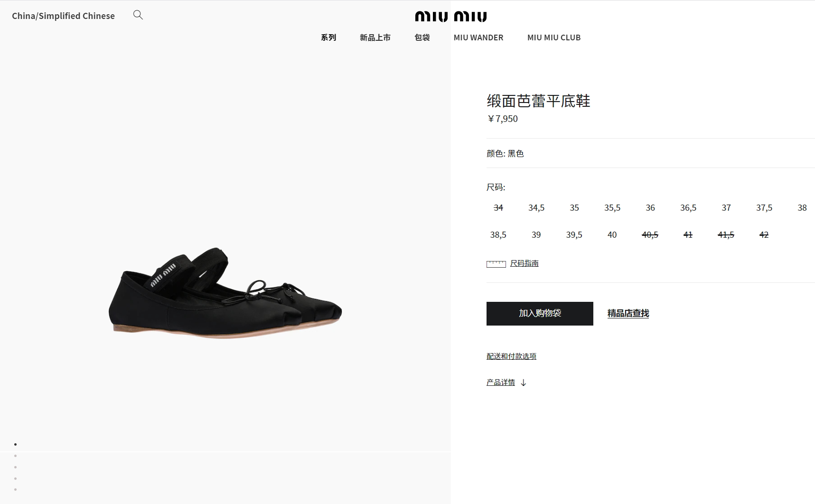Open the 新品上市 new arrivals menu
Screen dimensions: 815x504
click(x=375, y=37)
